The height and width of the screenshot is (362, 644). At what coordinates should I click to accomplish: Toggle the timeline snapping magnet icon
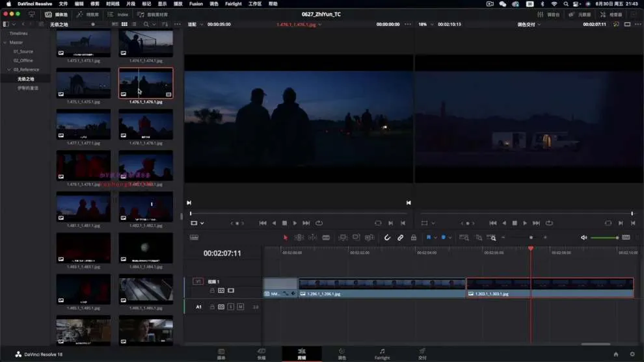pyautogui.click(x=387, y=238)
